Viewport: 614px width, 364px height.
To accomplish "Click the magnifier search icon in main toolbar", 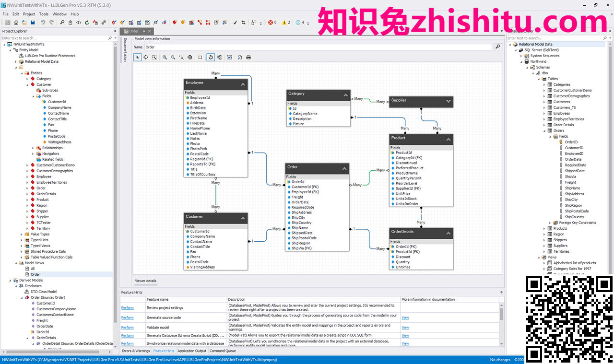I will (62, 22).
